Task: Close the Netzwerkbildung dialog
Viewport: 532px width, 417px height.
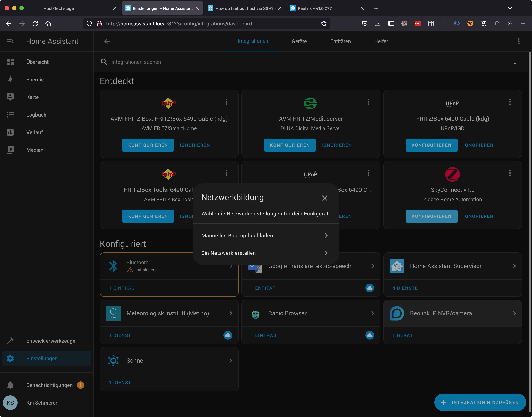Action: [324, 198]
